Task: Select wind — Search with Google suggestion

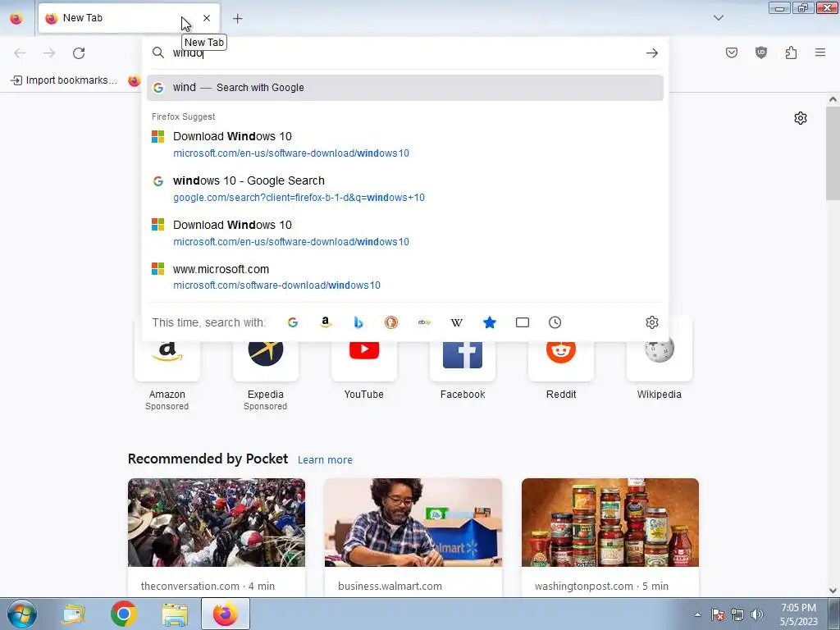Action: point(405,87)
